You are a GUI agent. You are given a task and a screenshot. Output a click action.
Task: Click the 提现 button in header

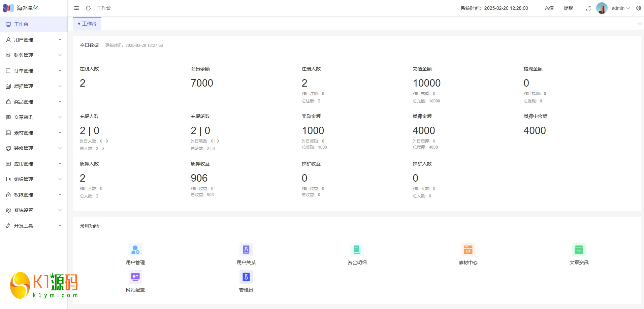point(569,8)
